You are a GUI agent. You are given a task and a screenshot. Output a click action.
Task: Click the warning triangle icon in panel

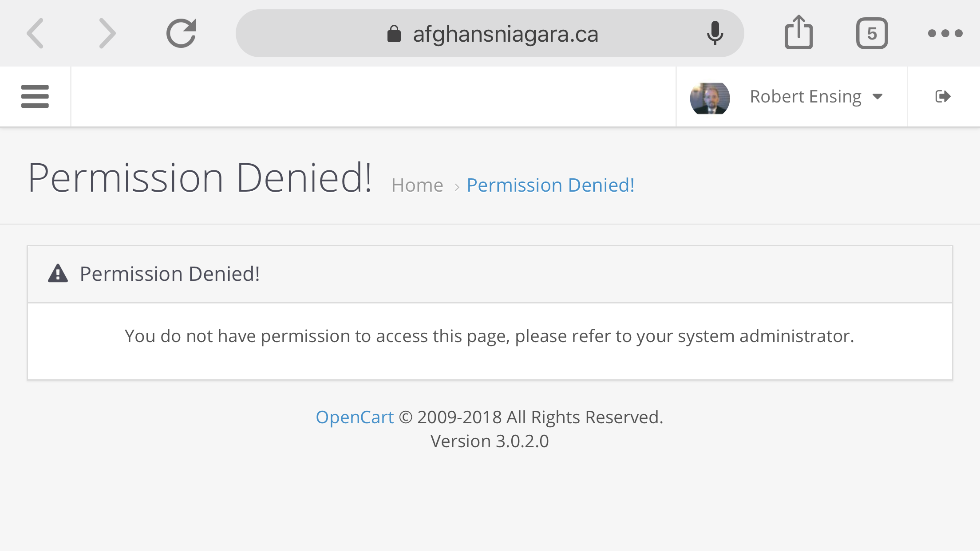coord(58,273)
